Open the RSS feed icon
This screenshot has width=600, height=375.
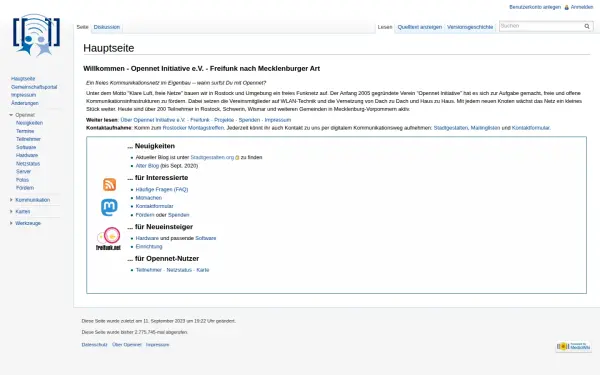tap(109, 184)
